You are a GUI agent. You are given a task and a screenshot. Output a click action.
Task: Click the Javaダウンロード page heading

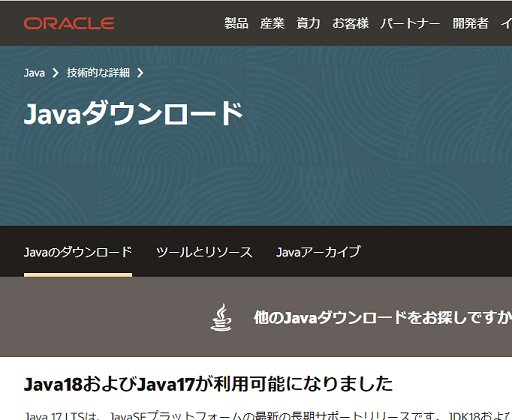pos(133,114)
